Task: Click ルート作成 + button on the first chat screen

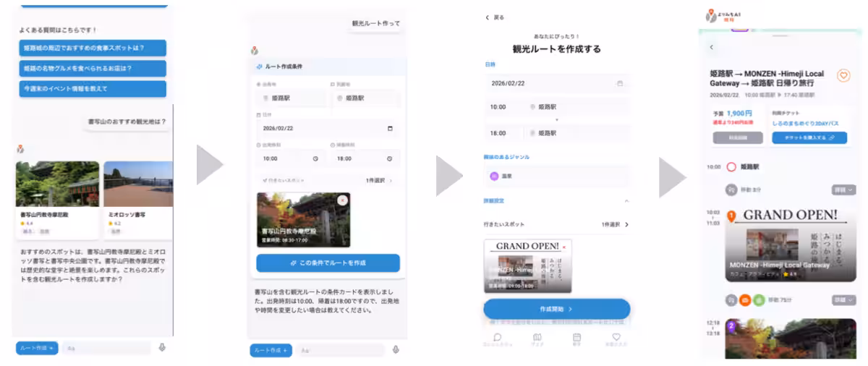Action: (37, 348)
